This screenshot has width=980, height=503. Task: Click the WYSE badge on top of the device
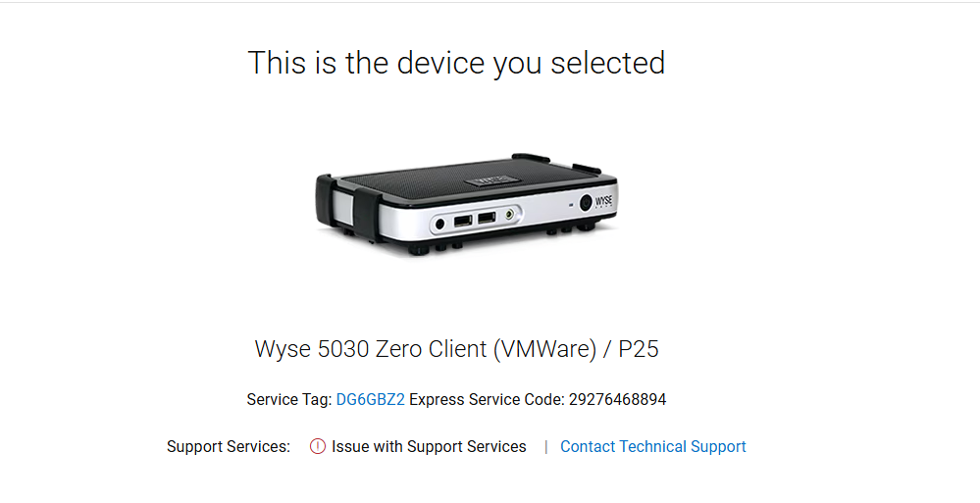(493, 180)
